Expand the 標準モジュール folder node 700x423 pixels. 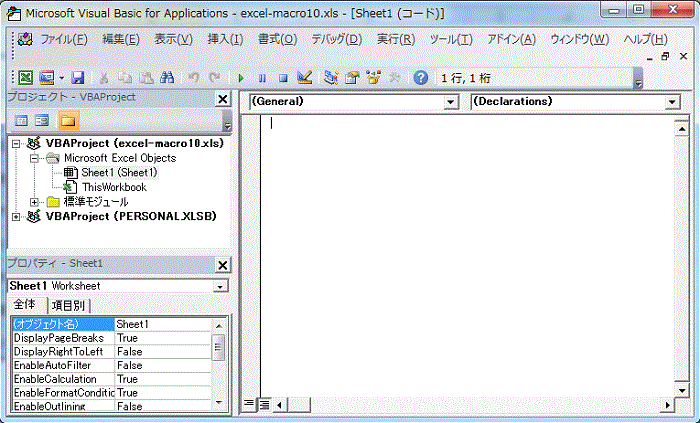coord(34,202)
